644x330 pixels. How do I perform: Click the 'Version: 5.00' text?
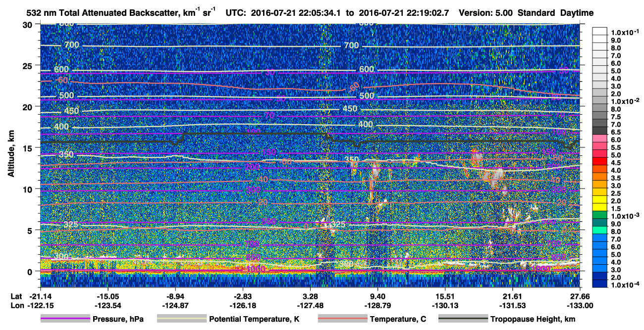pyautogui.click(x=486, y=13)
